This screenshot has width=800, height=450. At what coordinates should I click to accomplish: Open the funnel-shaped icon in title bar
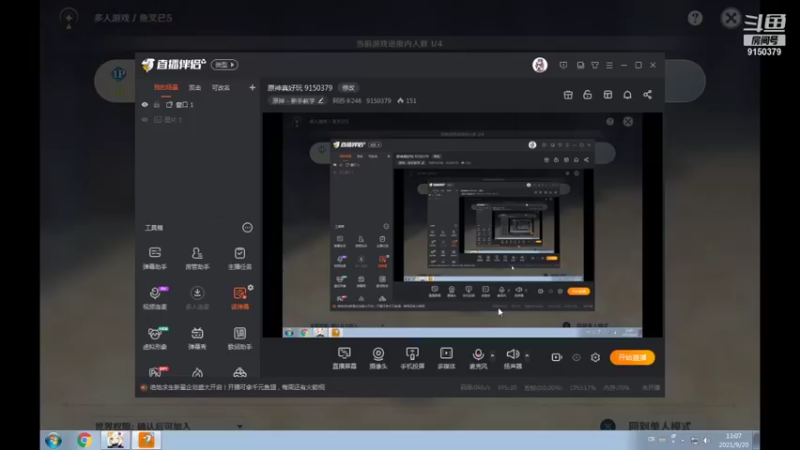click(x=595, y=65)
